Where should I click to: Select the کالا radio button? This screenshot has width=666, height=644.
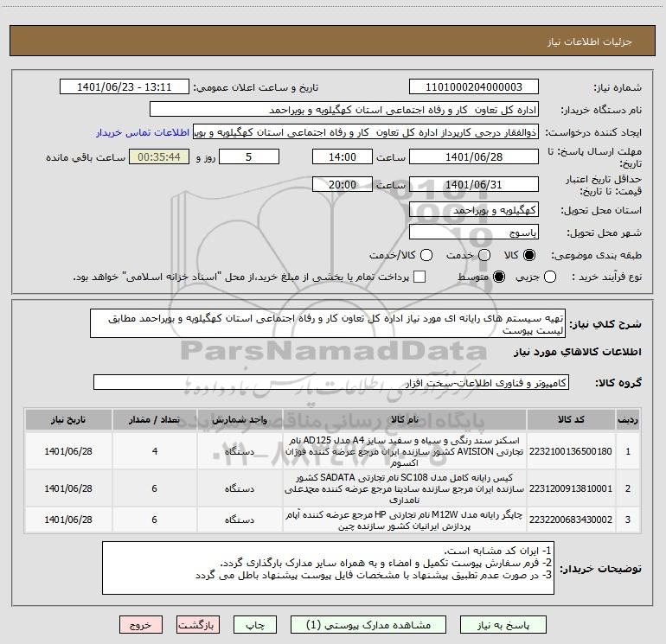tap(529, 255)
